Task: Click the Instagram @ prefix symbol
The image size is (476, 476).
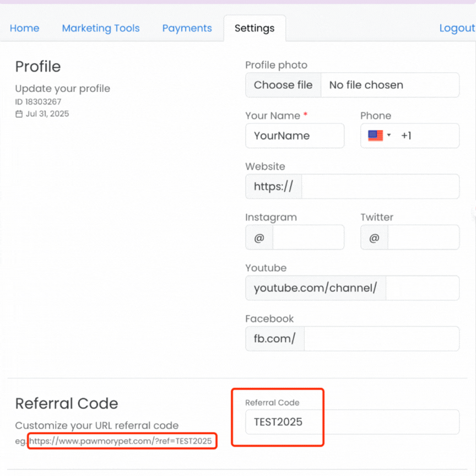Action: pyautogui.click(x=259, y=238)
